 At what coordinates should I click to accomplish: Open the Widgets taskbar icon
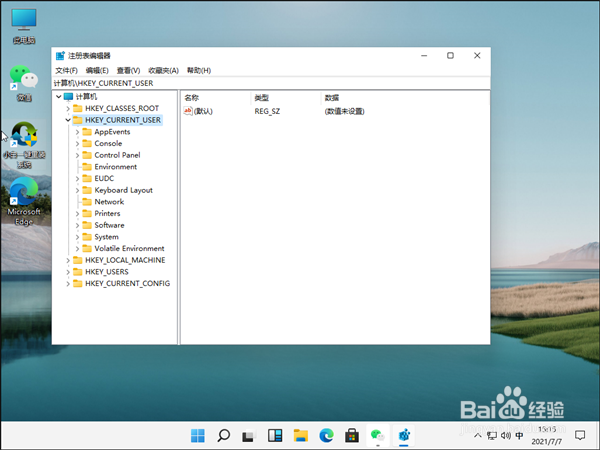275,435
